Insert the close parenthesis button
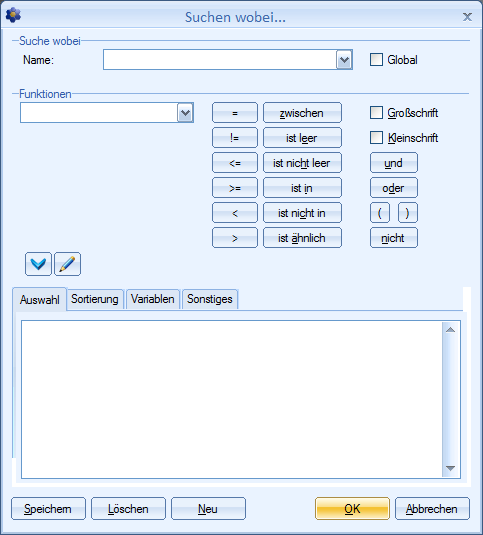483x535 pixels. click(x=408, y=213)
